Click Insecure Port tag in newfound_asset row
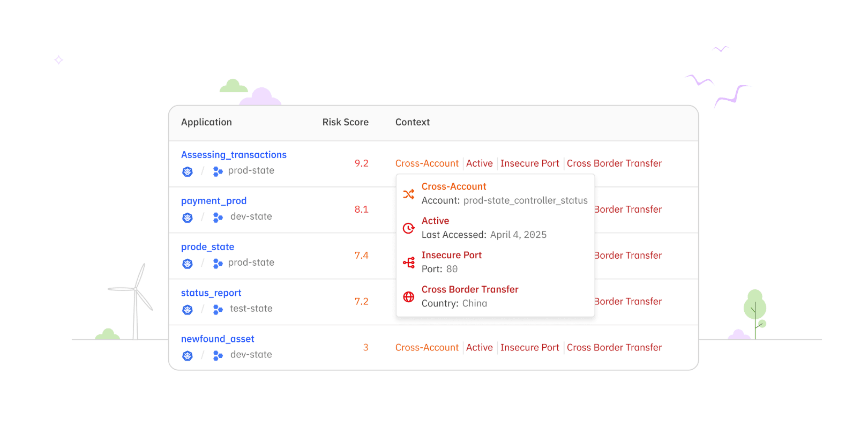Screen dimensions: 868x434 [x=529, y=348]
